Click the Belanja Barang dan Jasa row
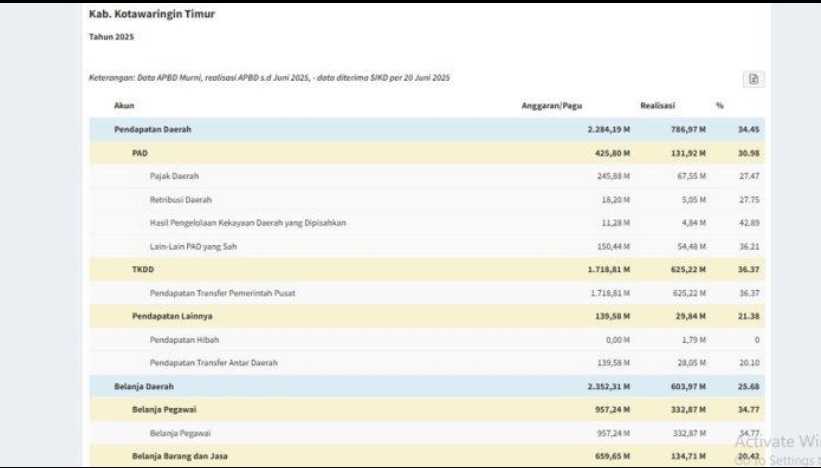 click(427, 456)
